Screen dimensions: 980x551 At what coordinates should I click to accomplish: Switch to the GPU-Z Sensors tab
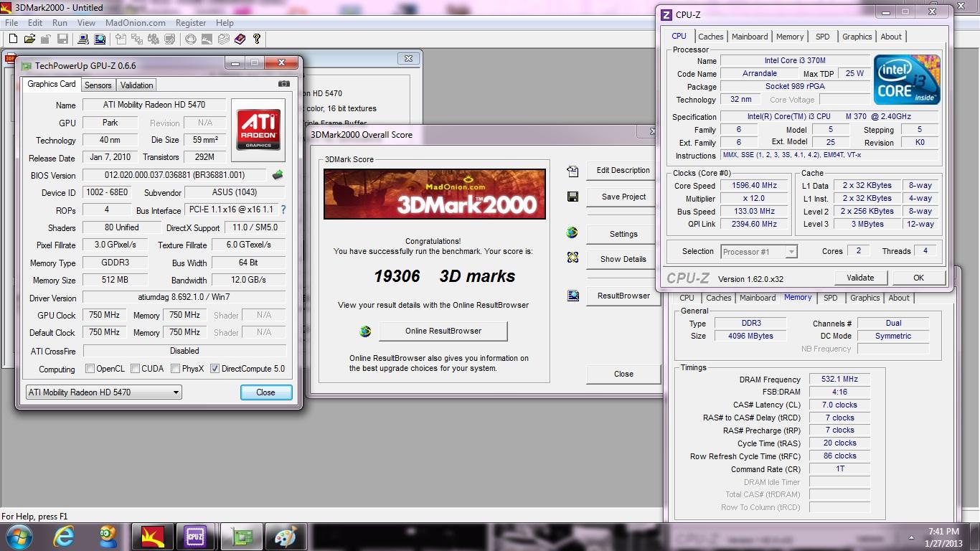click(98, 85)
